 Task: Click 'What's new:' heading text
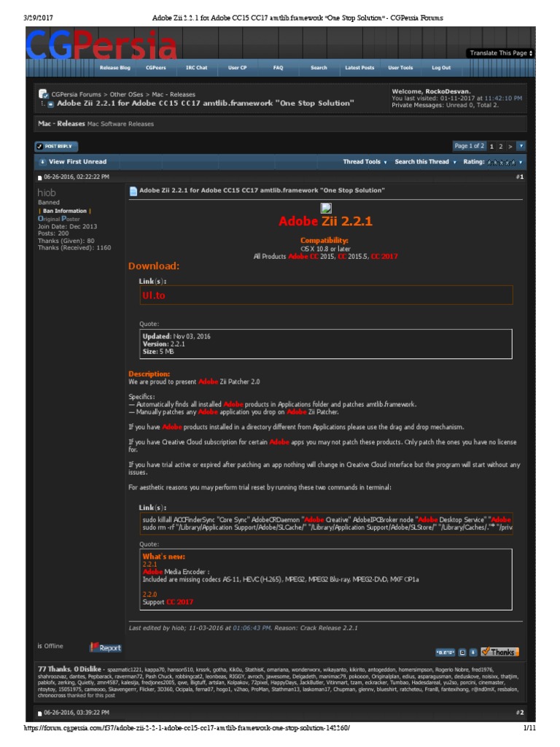[164, 557]
